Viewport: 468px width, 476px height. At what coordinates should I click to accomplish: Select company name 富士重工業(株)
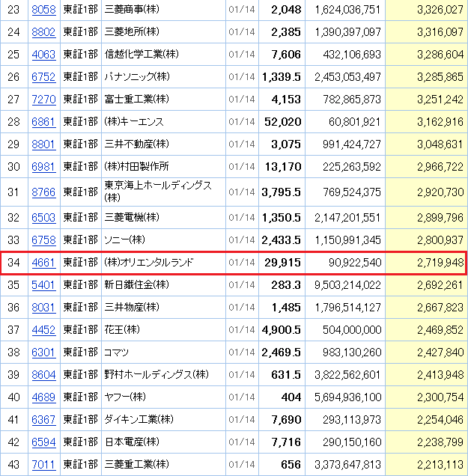point(137,99)
